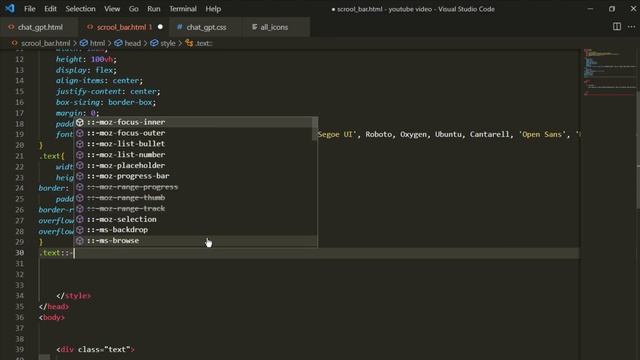The image size is (640, 360).
Task: Click the .text:: breadcrumb item
Action: coord(203,43)
